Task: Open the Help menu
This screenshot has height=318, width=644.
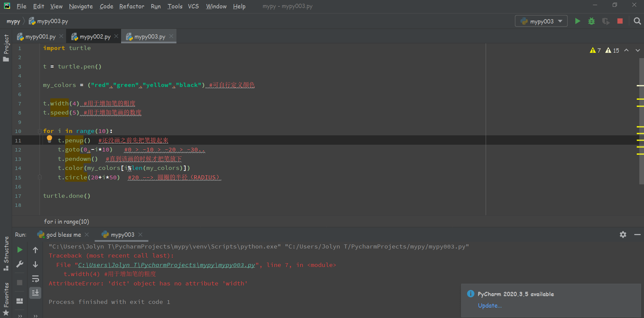Action: click(239, 6)
